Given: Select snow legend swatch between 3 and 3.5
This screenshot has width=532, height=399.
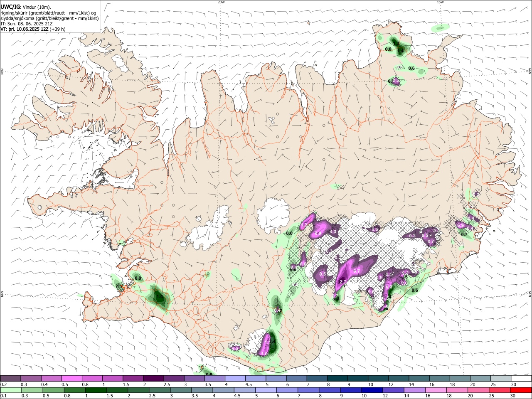Looking at the screenshot, I should pos(194,378).
